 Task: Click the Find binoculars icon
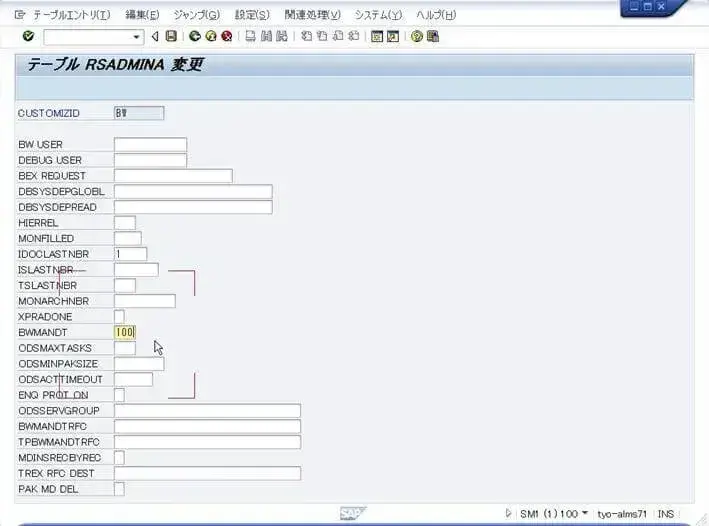266,36
